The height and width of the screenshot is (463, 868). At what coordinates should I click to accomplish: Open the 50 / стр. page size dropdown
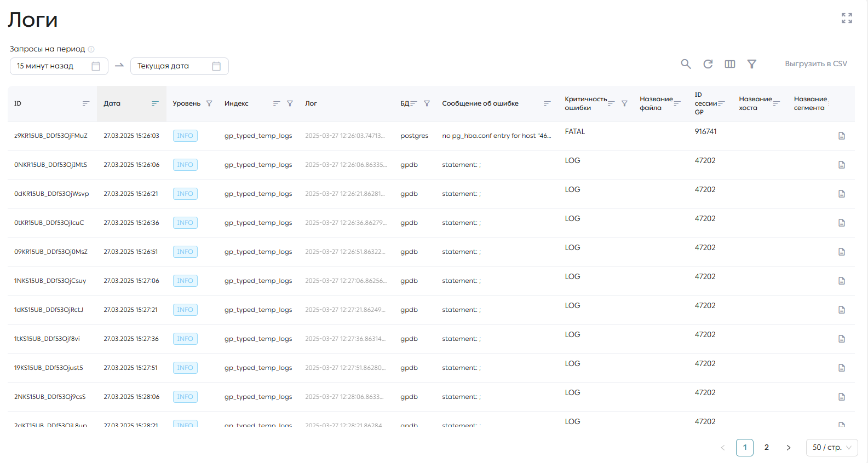(x=832, y=448)
